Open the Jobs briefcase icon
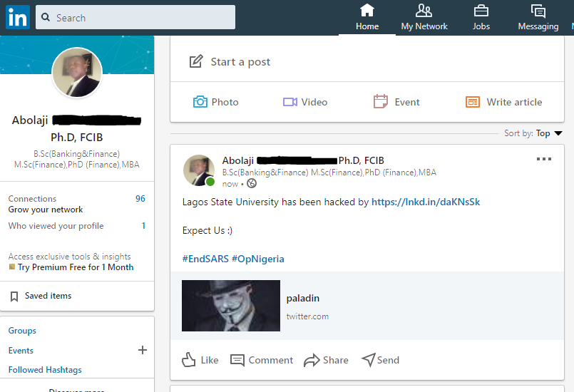 point(481,11)
